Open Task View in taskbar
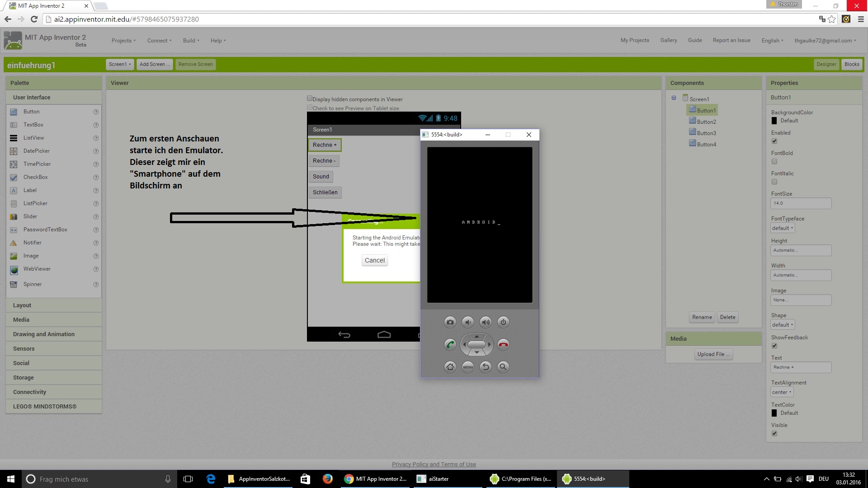Screen dimensions: 868x488 pos(188,479)
